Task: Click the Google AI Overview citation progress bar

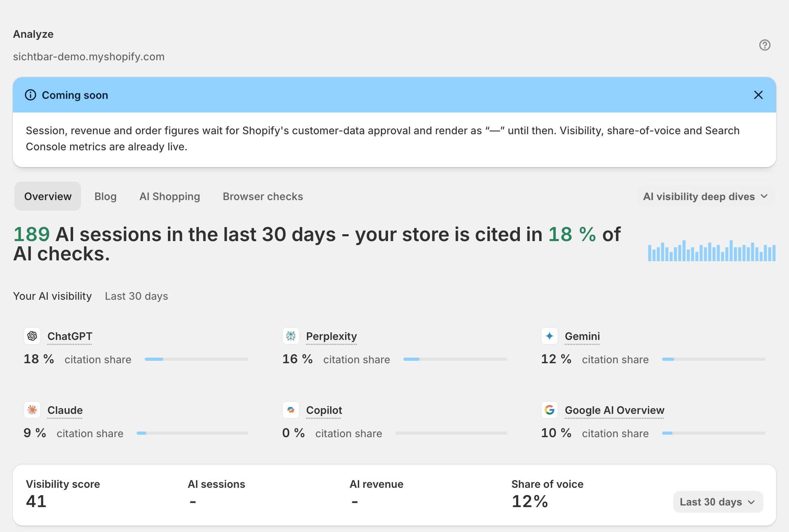Action: pos(714,433)
